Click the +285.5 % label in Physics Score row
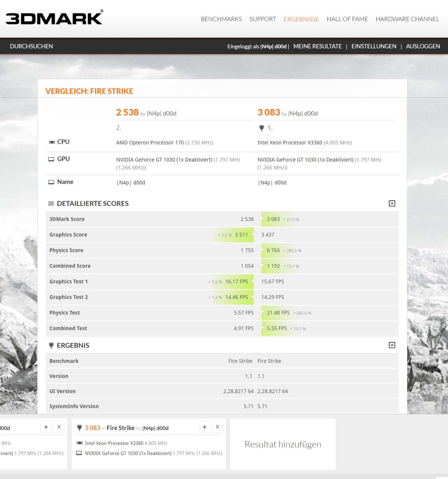 (292, 251)
